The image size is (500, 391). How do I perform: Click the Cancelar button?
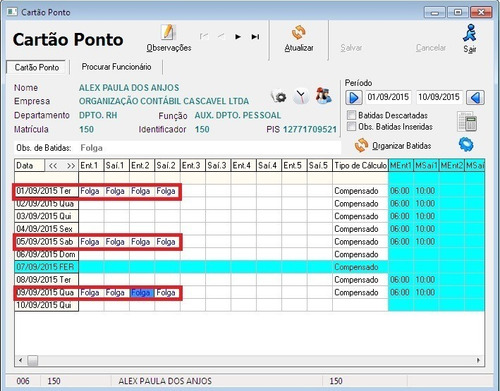tap(431, 48)
